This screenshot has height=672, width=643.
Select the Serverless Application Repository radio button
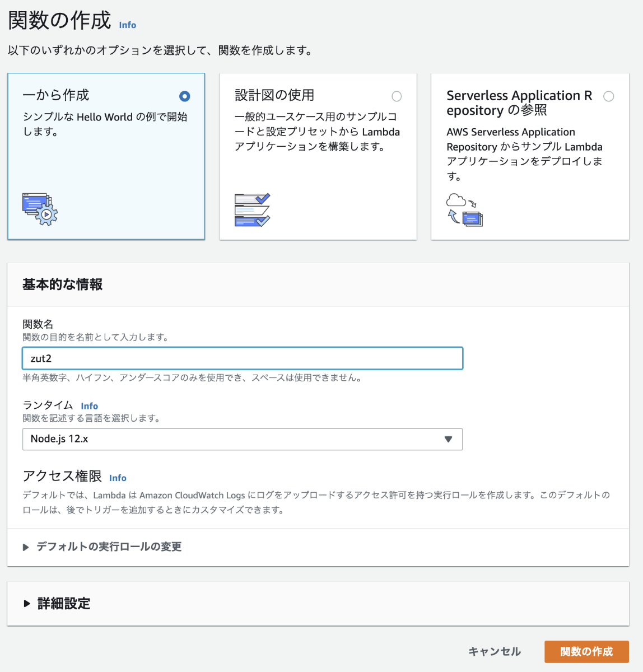click(609, 96)
